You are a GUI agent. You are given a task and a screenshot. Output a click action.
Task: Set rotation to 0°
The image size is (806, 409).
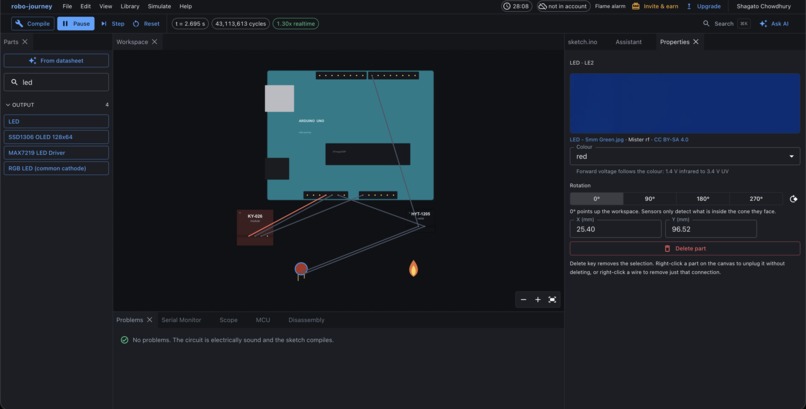(x=596, y=199)
